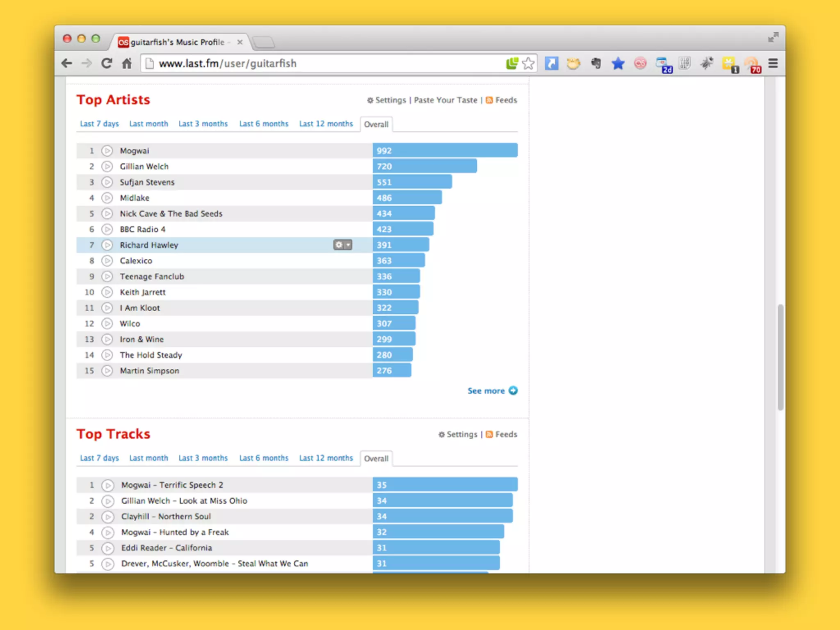Reload the page with the refresh icon

107,64
